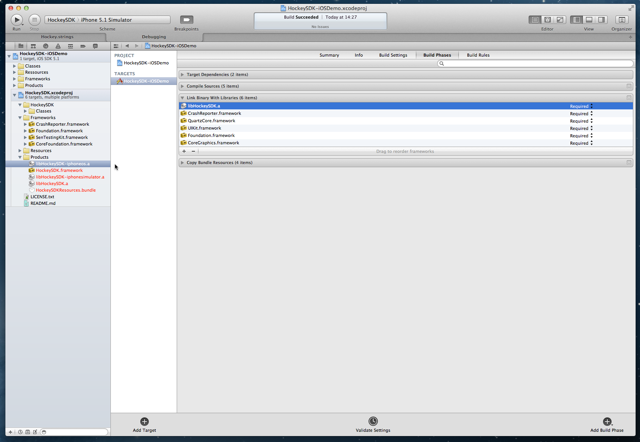Image resolution: width=640 pixels, height=442 pixels.
Task: Go back in editor history
Action: coord(127,46)
